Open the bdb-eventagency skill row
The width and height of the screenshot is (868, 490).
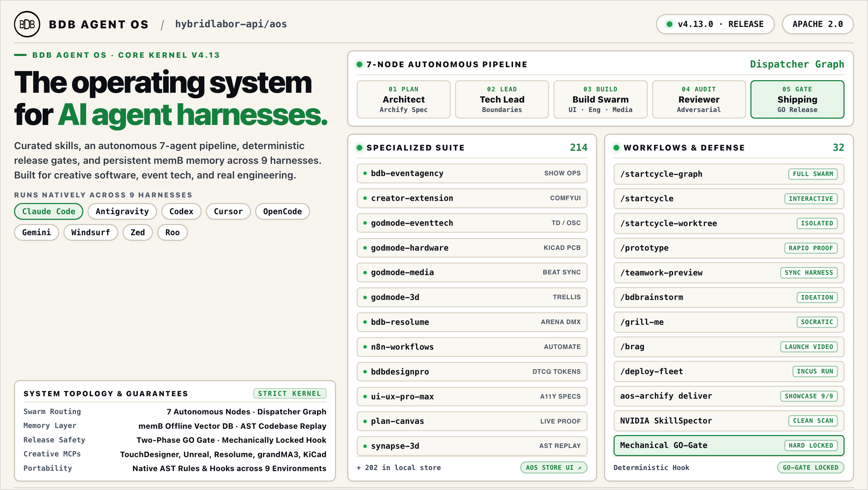tap(472, 173)
